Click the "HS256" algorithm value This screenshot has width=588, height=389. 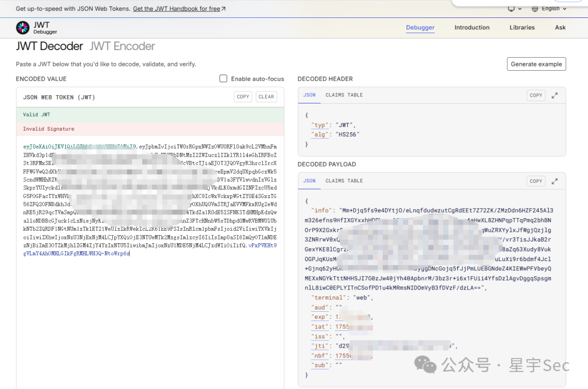(347, 134)
